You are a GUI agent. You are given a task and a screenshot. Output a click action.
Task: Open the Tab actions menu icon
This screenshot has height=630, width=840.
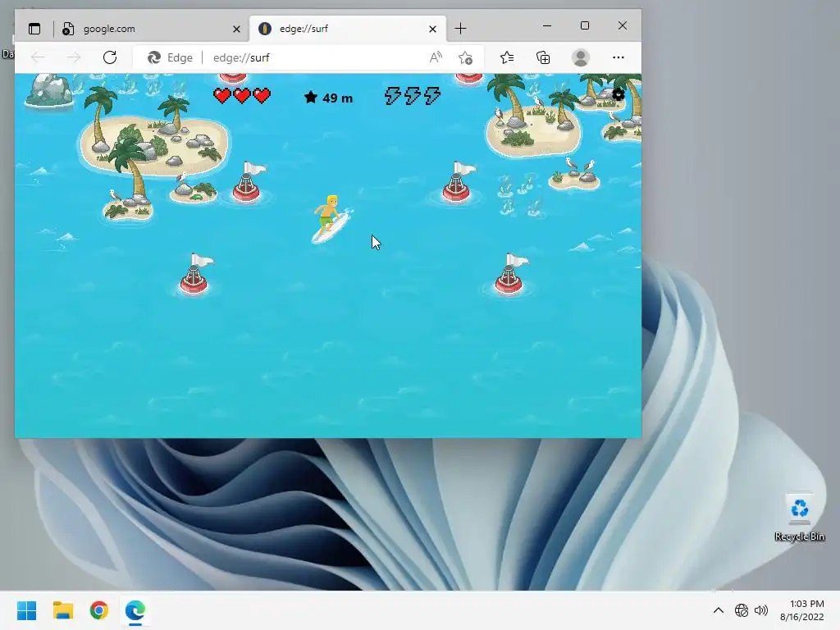(x=34, y=29)
